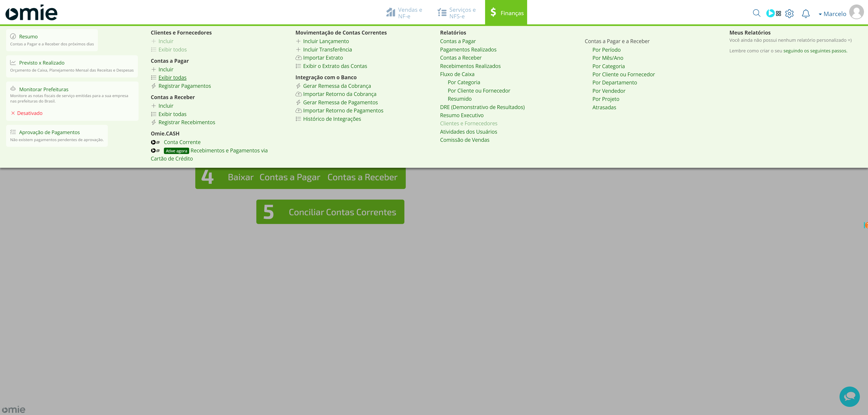Image resolution: width=868 pixels, height=415 pixels.
Task: Select the Finanças menu tab
Action: (x=506, y=12)
